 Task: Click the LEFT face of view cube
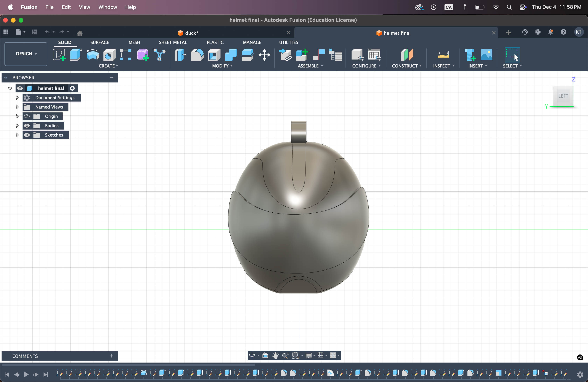click(x=563, y=96)
